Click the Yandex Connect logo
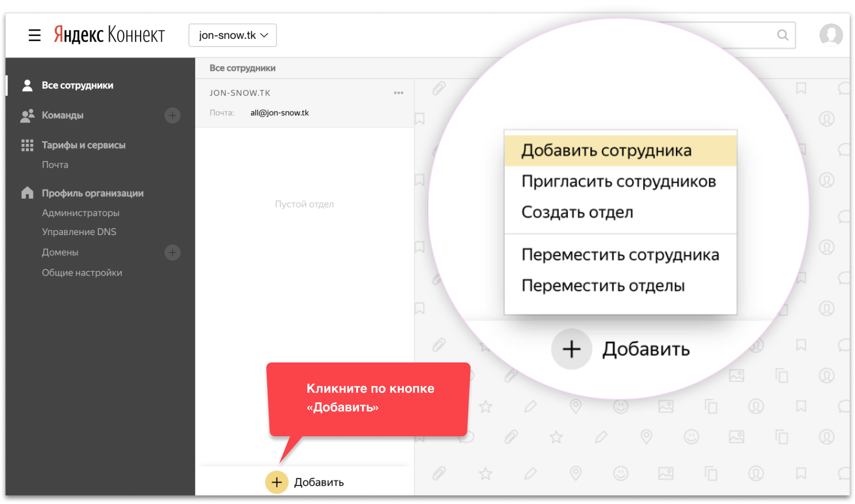This screenshot has width=855, height=504. 109,35
